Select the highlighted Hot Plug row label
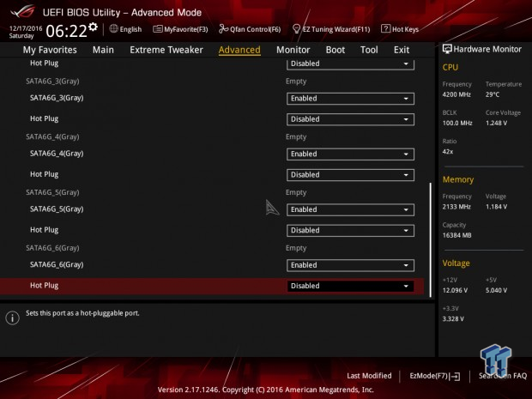Screen dimensions: 532x399 point(44,286)
